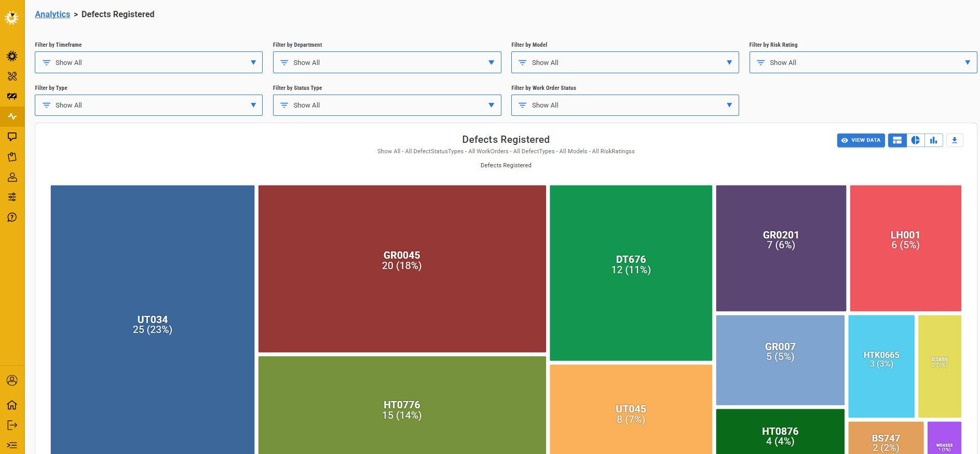Open the wrench and tools sidebar icon
Screen dimensions: 980x454
(12, 76)
